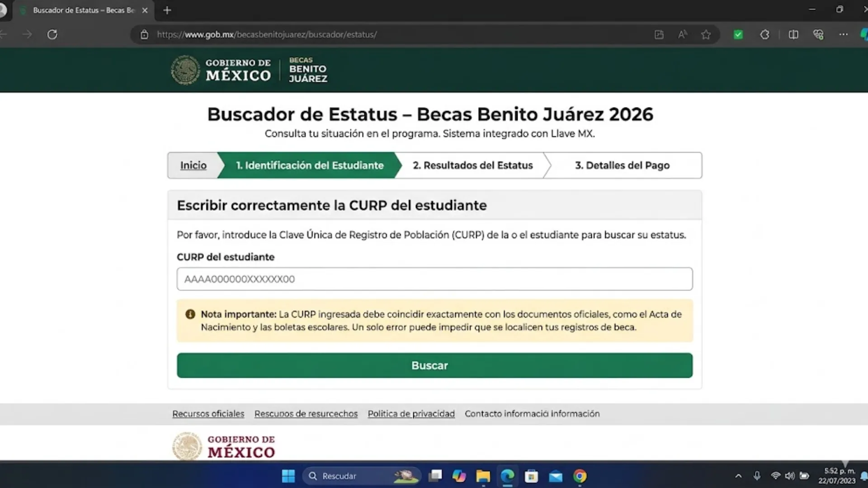The image size is (868, 488).
Task: Click the Nota importante info icon
Action: (x=190, y=314)
